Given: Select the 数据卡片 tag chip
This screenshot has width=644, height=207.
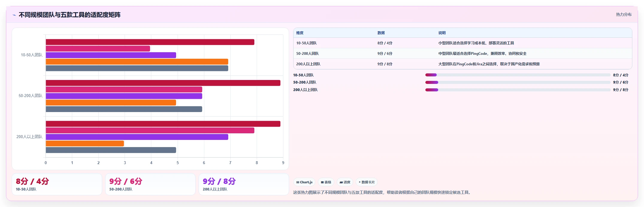Looking at the screenshot, I should pyautogui.click(x=367, y=182).
